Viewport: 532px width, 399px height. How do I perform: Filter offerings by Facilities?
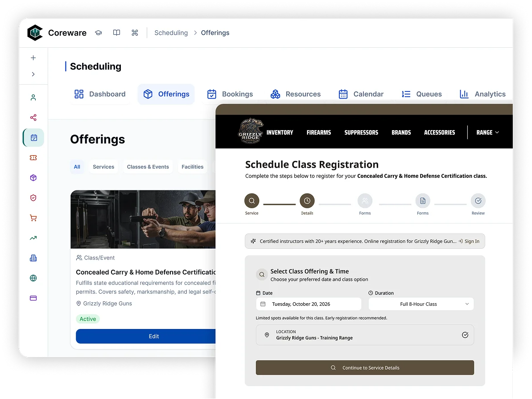[x=192, y=167]
